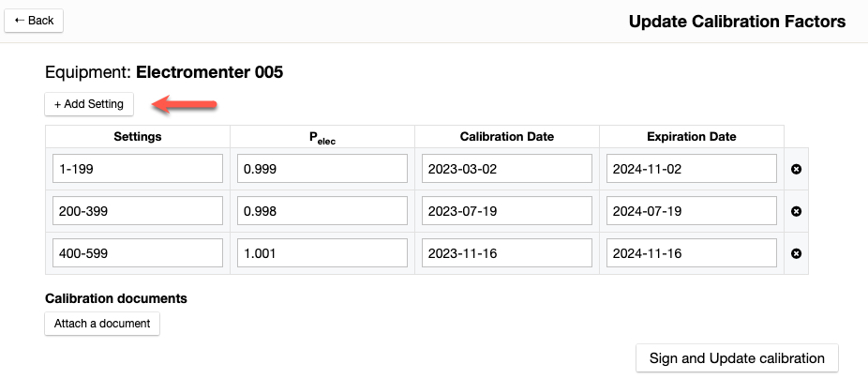Edit the 1-199 settings field

tap(138, 169)
